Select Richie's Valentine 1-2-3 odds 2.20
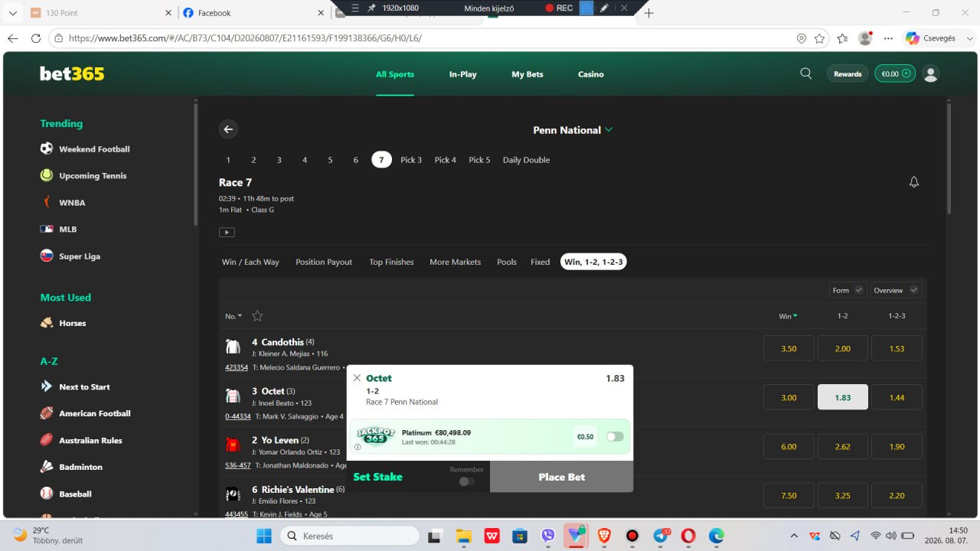The height and width of the screenshot is (551, 980). click(x=897, y=495)
